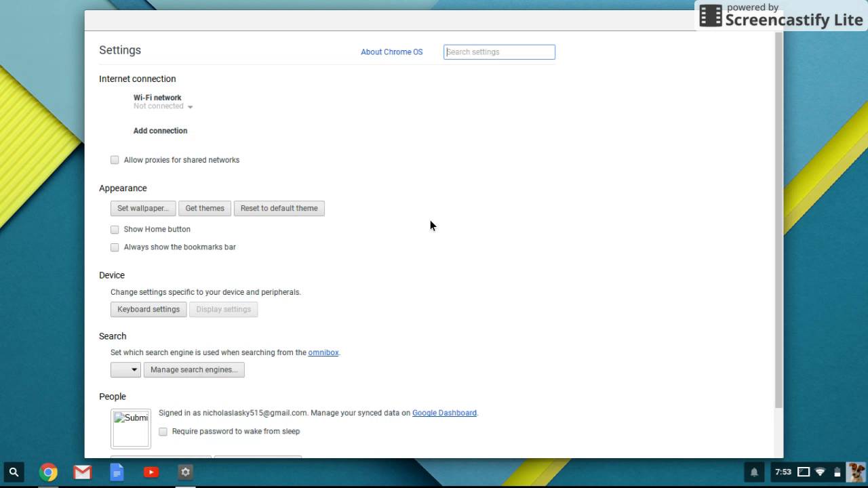Viewport: 868px width, 488px height.
Task: Click the Wi-Fi status icon in tray
Action: (x=820, y=472)
